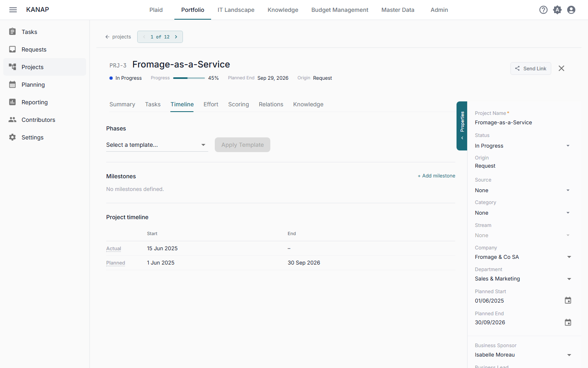The width and height of the screenshot is (588, 368).
Task: Open the IT Landscape menu
Action: (x=236, y=10)
